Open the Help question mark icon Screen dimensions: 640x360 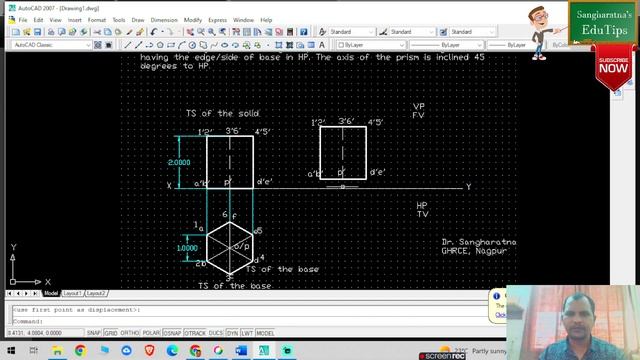click(x=304, y=32)
